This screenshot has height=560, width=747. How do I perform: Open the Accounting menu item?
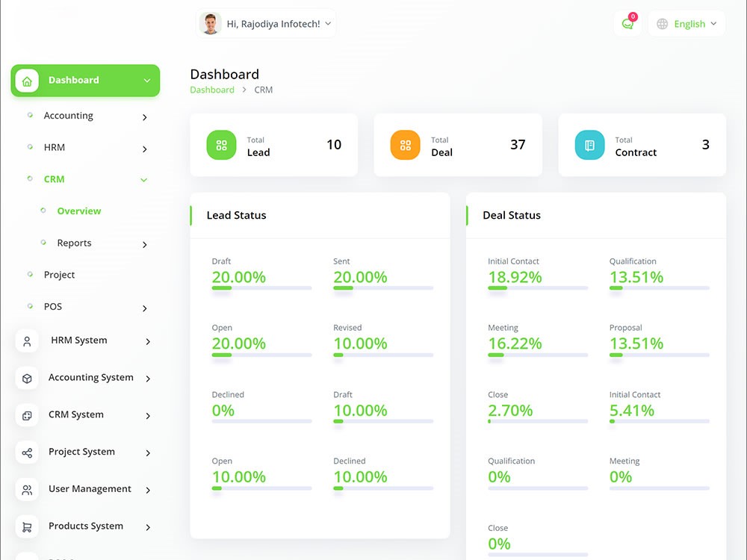click(68, 116)
